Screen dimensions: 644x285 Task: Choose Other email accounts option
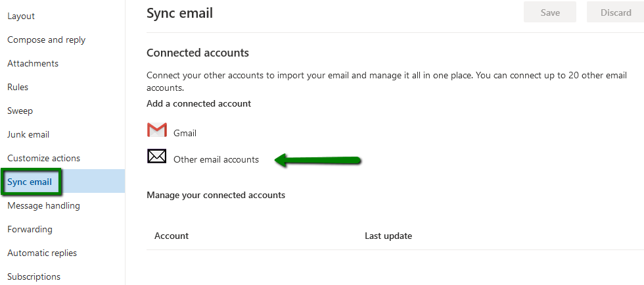click(x=216, y=159)
